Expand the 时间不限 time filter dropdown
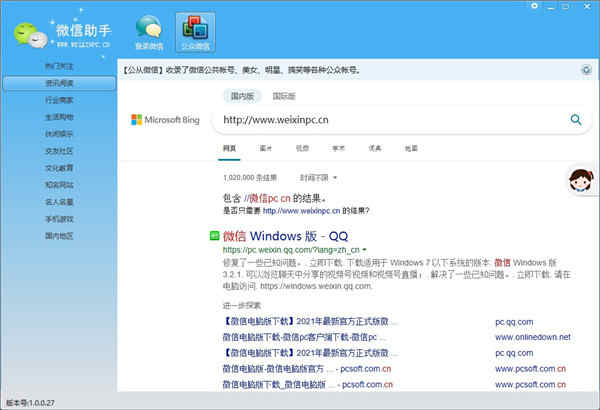This screenshot has height=410, width=600. pyautogui.click(x=318, y=178)
